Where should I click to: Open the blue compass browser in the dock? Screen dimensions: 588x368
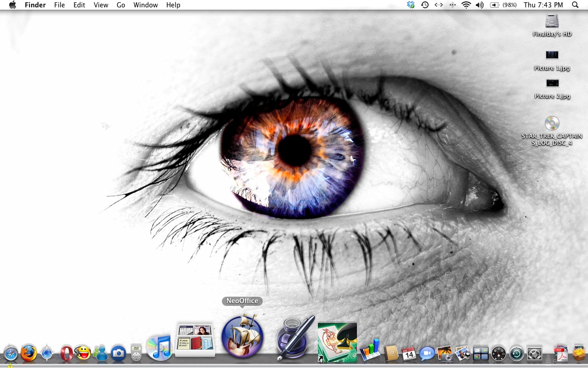47,353
